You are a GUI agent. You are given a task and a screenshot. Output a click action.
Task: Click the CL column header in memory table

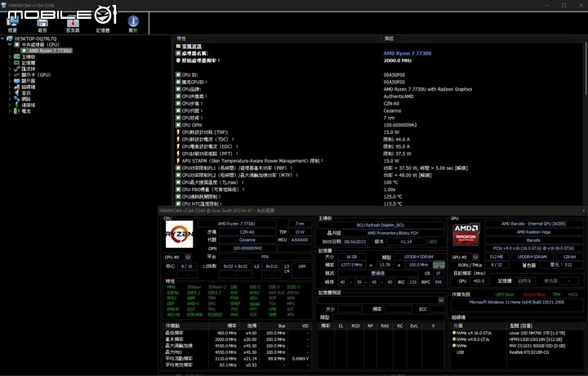coord(341,325)
